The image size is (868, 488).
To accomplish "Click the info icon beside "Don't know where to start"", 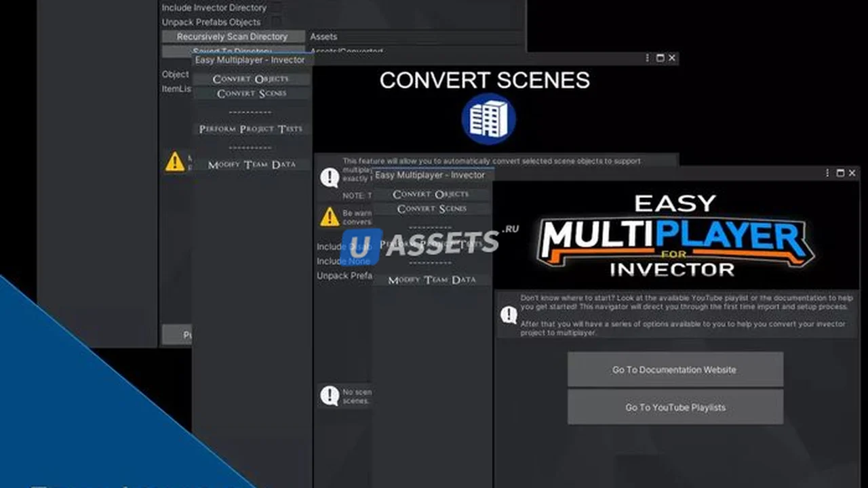I will [509, 314].
